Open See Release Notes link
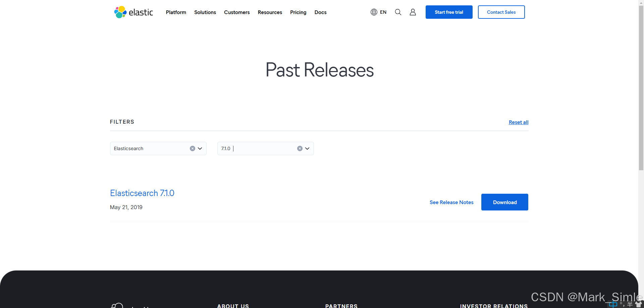 click(451, 202)
